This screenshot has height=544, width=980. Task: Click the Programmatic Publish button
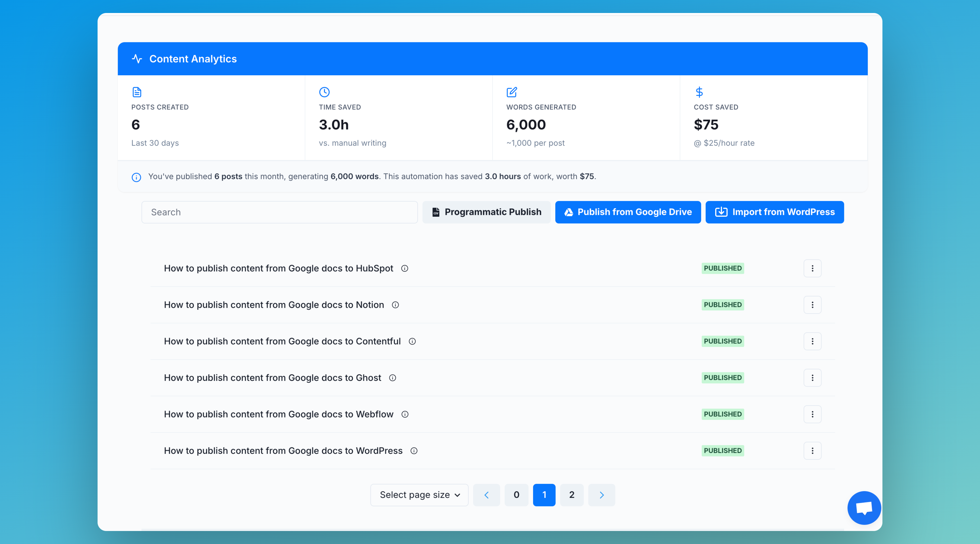click(x=486, y=212)
